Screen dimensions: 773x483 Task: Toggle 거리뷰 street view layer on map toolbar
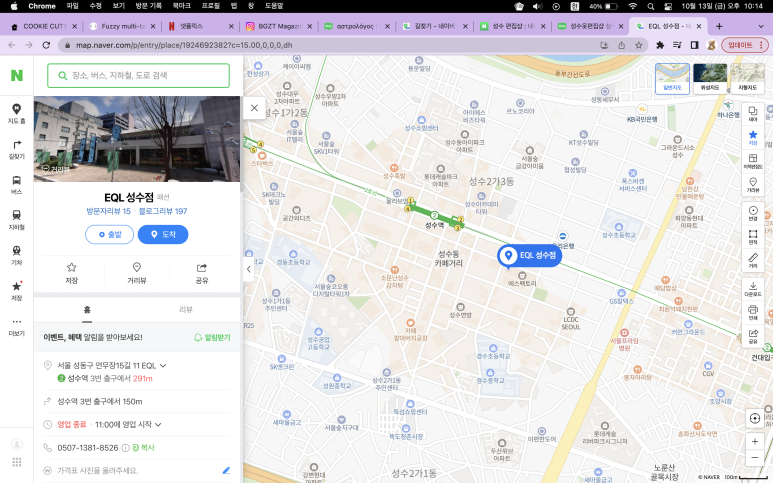pos(753,185)
